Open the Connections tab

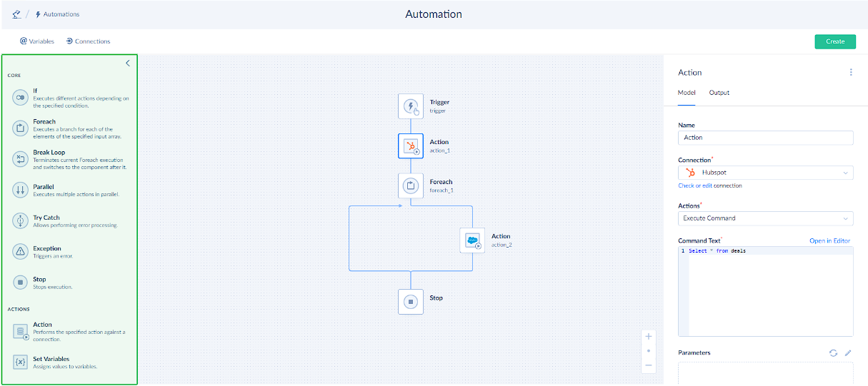pos(88,41)
